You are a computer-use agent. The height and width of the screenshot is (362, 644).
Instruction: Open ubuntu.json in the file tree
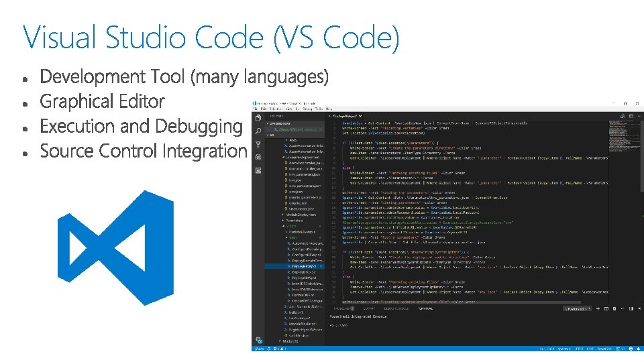coord(296,203)
